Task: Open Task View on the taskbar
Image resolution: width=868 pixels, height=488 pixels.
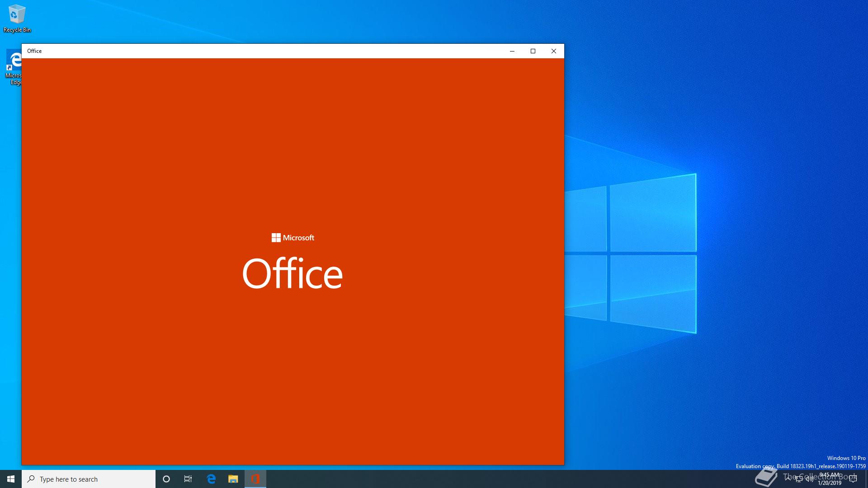Action: [188, 479]
